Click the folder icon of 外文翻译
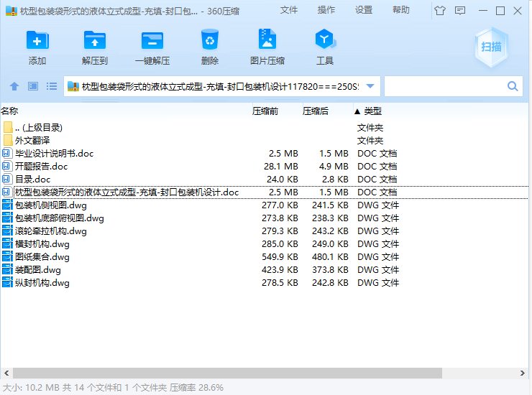This screenshot has width=532, height=395. 8,140
